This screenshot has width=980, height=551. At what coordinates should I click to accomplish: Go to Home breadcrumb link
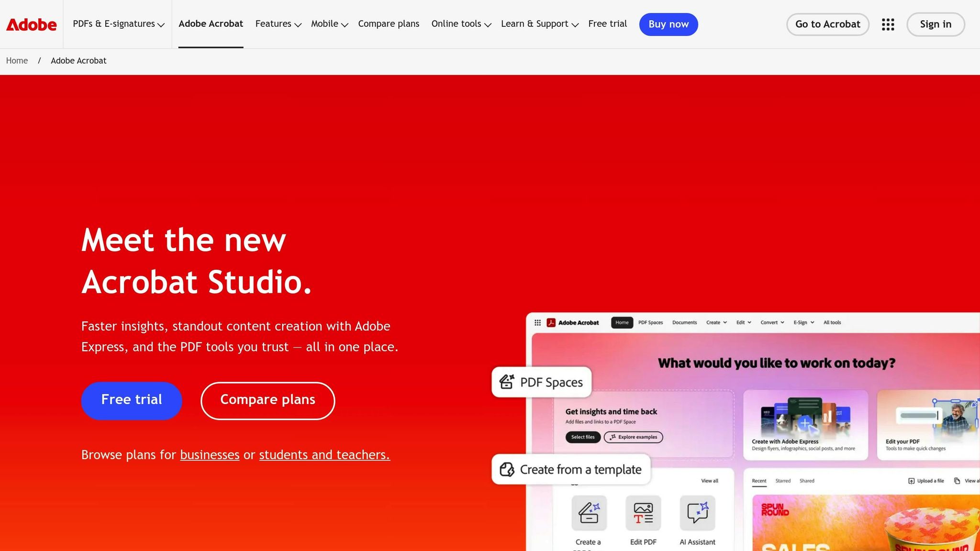coord(17,61)
